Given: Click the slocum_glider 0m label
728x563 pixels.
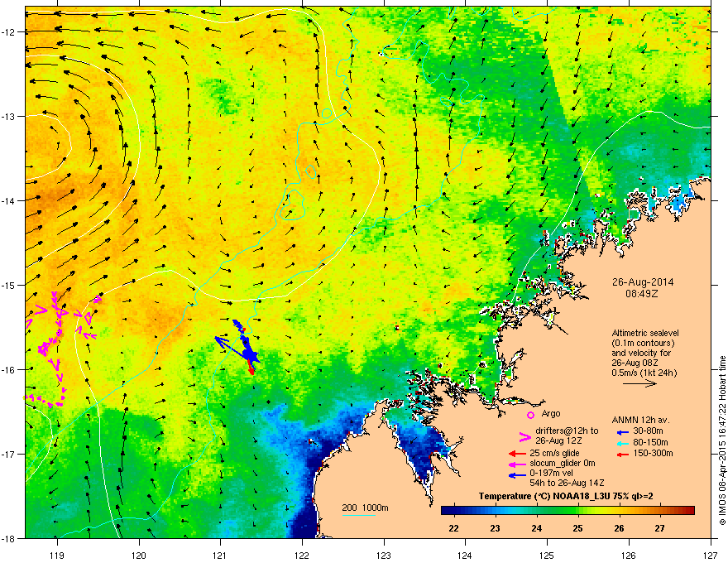Looking at the screenshot, I should 563,463.
